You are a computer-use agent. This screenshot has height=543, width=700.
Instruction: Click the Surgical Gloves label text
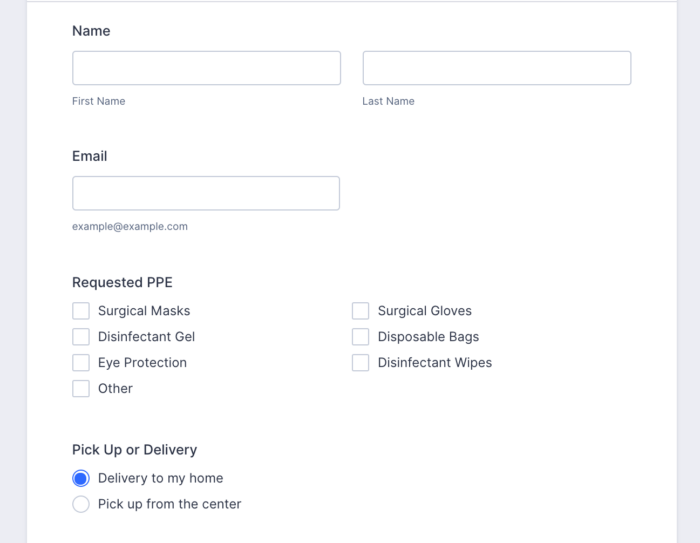(424, 311)
